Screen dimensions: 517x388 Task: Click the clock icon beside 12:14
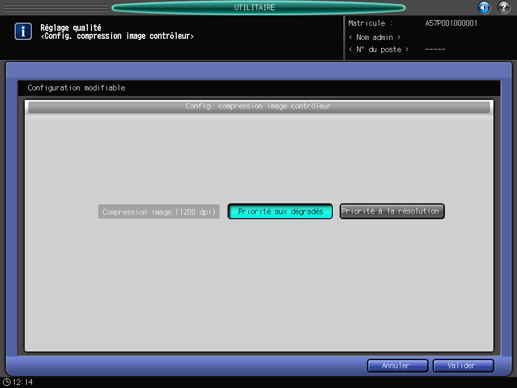point(6,382)
